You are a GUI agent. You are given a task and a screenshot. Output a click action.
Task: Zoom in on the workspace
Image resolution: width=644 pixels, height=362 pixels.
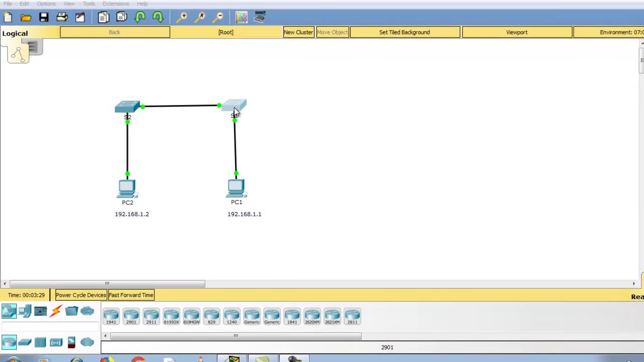point(182,18)
